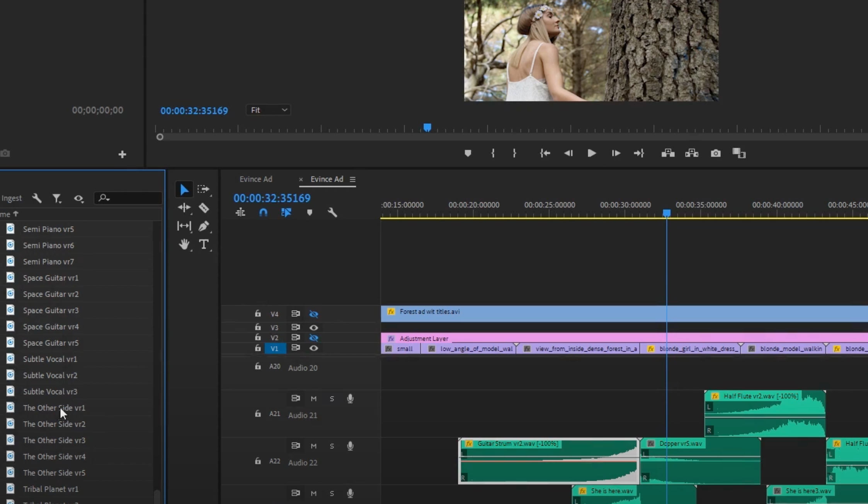Image resolution: width=868 pixels, height=504 pixels.
Task: Open the Fit zoom level dropdown
Action: pyautogui.click(x=269, y=110)
